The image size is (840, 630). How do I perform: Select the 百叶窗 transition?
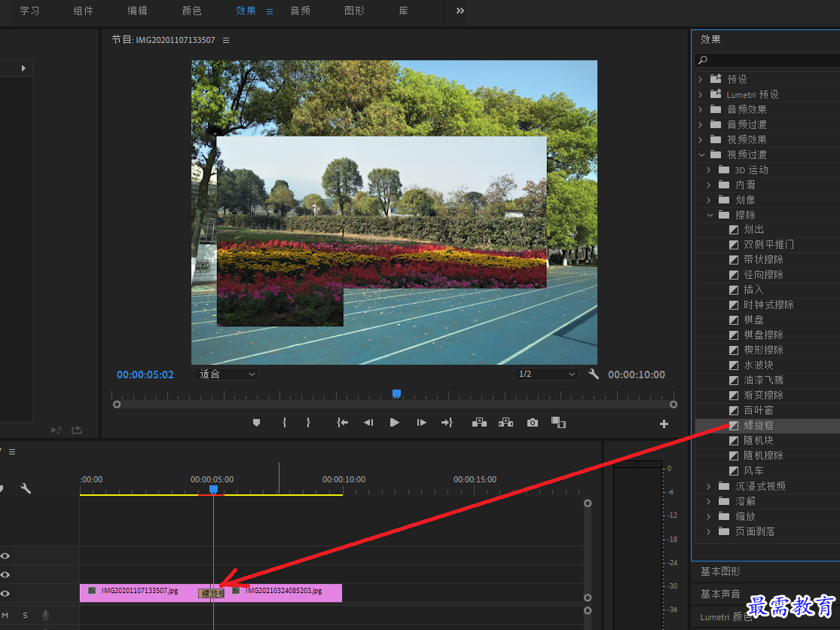pos(758,411)
